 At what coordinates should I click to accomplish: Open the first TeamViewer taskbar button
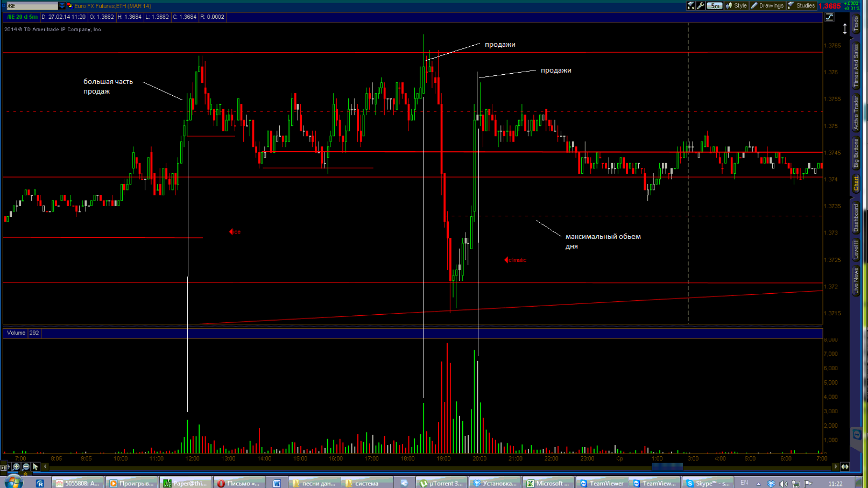click(602, 483)
